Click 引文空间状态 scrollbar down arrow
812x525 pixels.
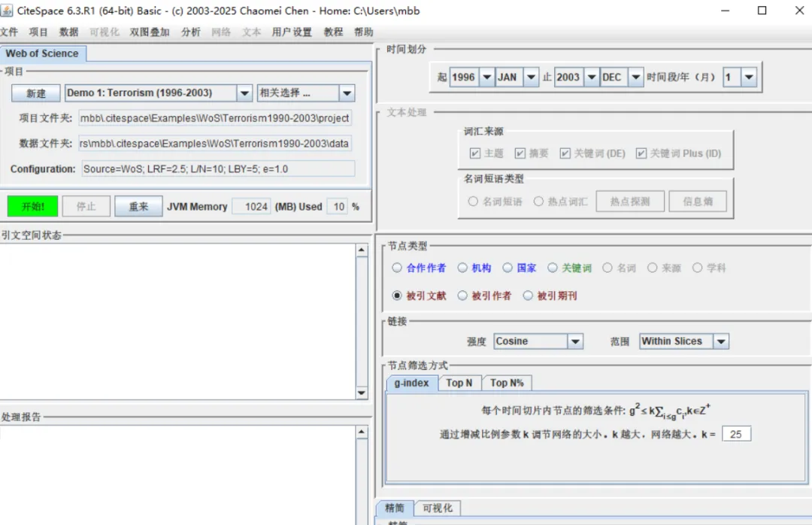pyautogui.click(x=362, y=393)
